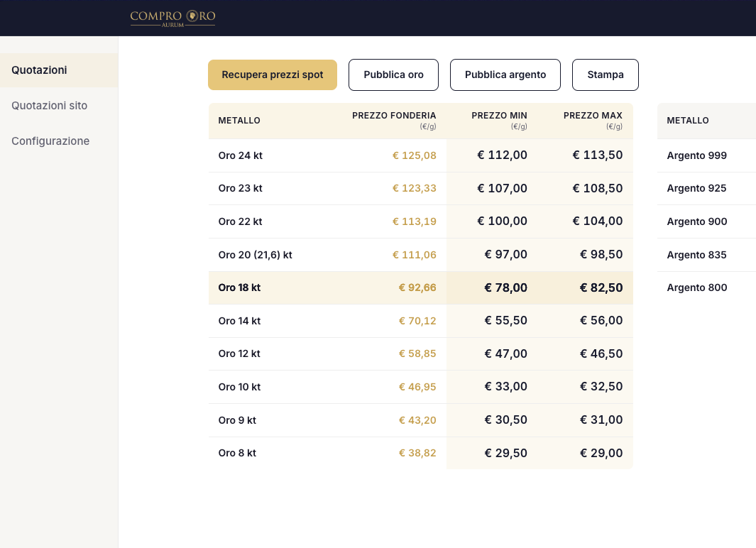This screenshot has width=756, height=548.
Task: Edit Oro 14 kt minimum price field
Action: pyautogui.click(x=505, y=321)
